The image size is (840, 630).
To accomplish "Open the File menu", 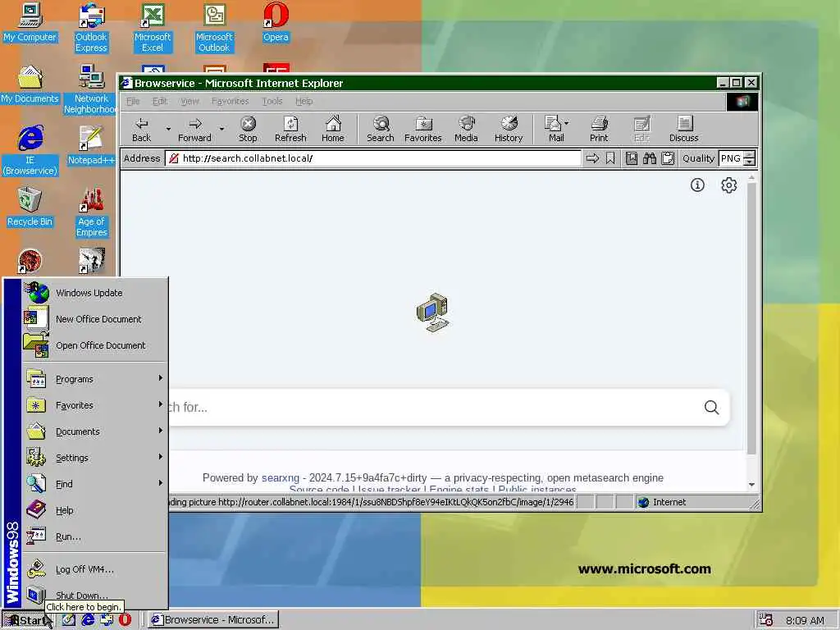I will pyautogui.click(x=133, y=101).
